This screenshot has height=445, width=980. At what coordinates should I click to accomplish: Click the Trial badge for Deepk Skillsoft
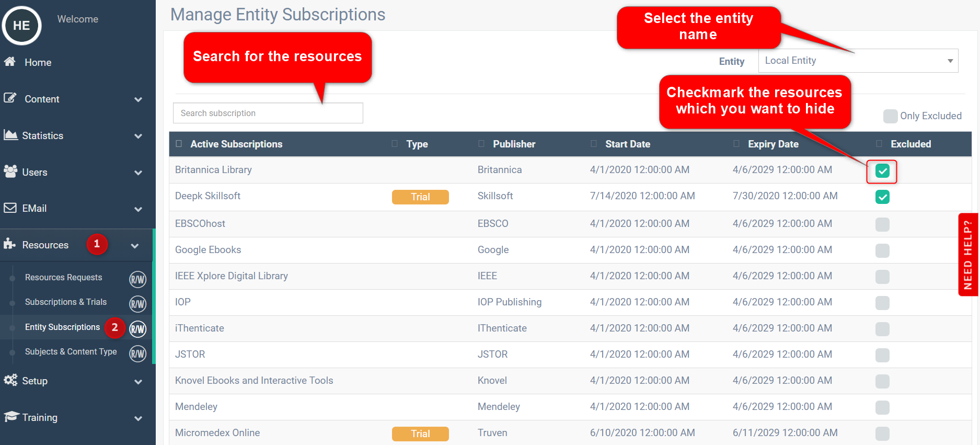(420, 197)
